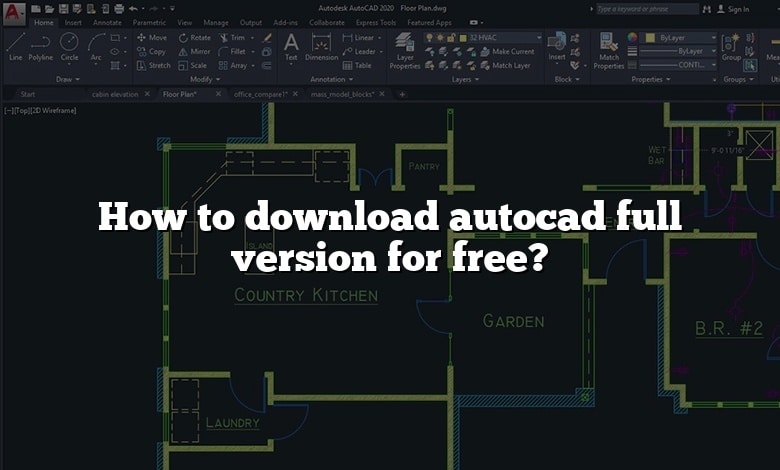
Task: Expand the Modify panel
Action: (x=205, y=79)
